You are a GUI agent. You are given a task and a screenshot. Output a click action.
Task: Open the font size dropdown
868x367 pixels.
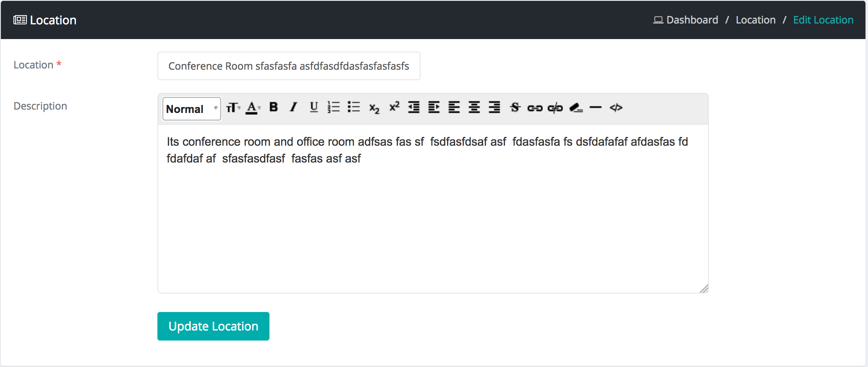(x=233, y=107)
